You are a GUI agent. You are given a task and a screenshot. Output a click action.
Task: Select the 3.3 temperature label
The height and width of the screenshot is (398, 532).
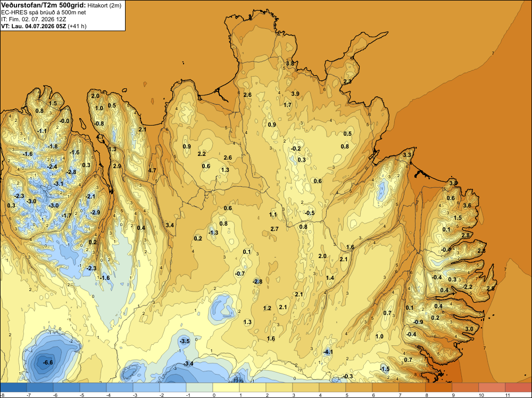pos(407,155)
